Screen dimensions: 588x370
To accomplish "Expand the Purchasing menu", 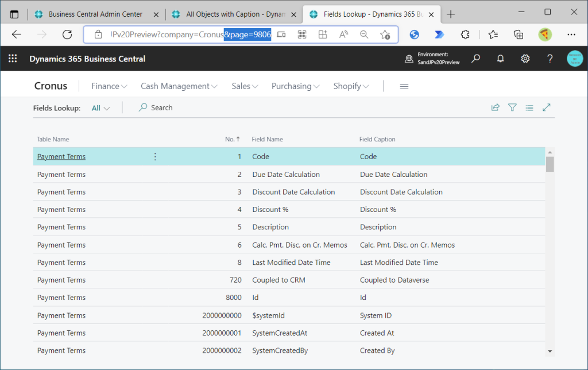I will click(296, 86).
